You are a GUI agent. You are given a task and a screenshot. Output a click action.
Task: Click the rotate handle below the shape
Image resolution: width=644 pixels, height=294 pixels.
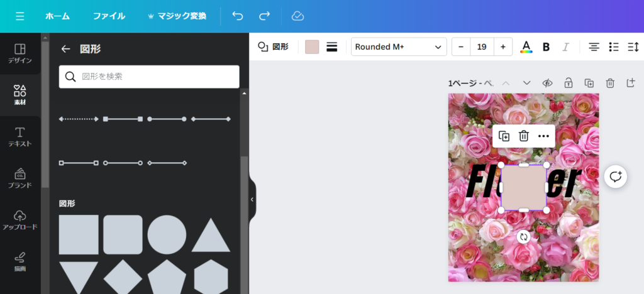[523, 237]
